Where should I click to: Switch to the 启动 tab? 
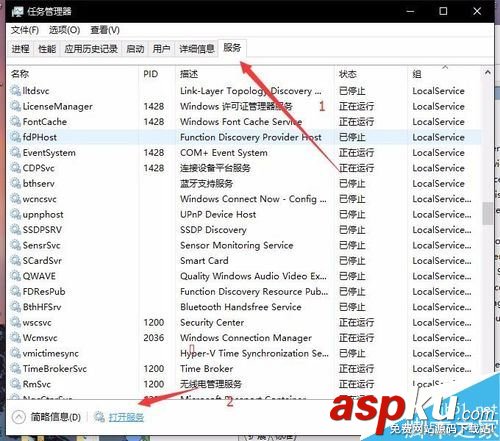point(135,49)
